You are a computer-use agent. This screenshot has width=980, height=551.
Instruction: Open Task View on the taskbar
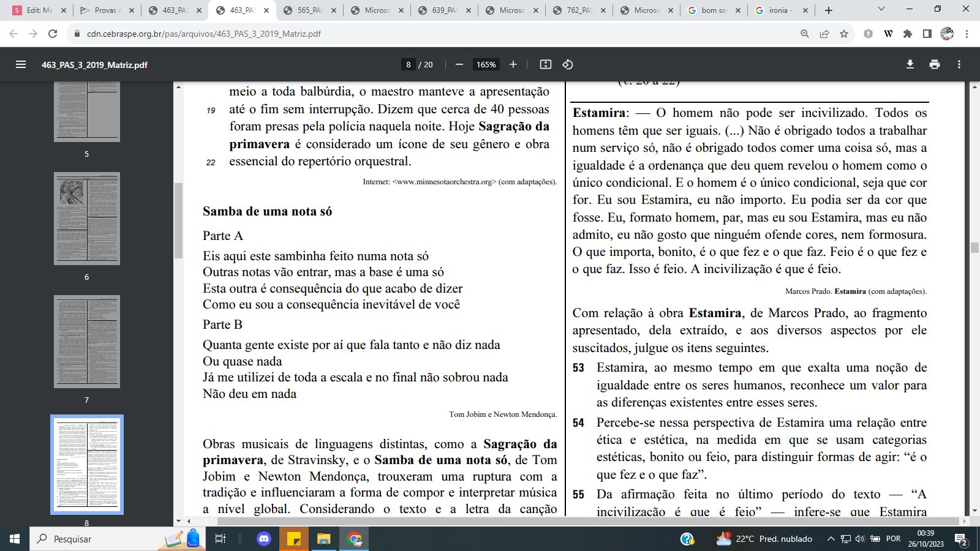[x=221, y=539]
